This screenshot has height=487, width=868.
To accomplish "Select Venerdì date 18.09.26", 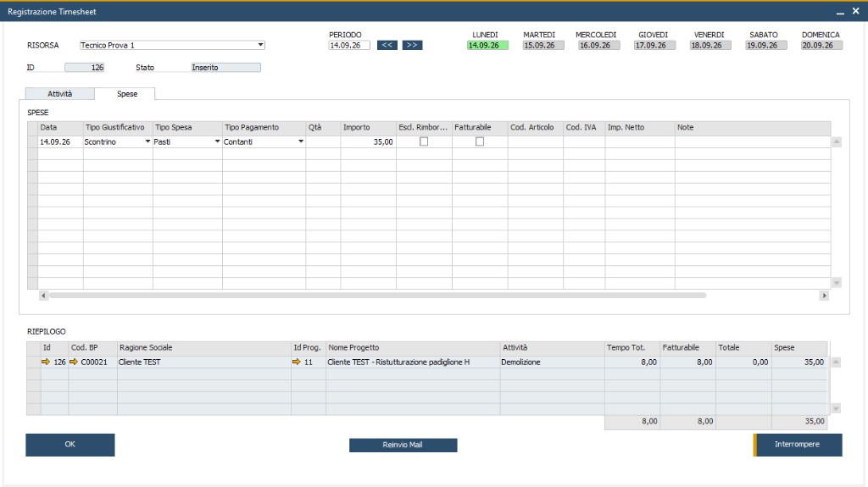I will [x=710, y=46].
